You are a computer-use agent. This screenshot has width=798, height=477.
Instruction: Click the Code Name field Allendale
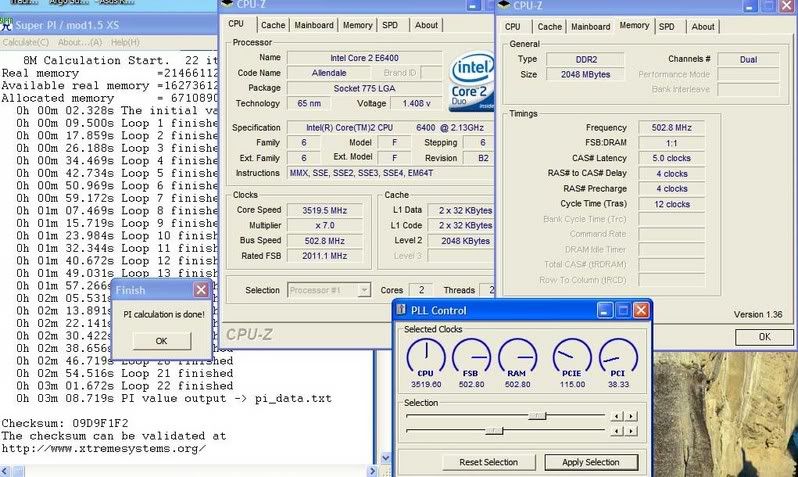(329, 73)
